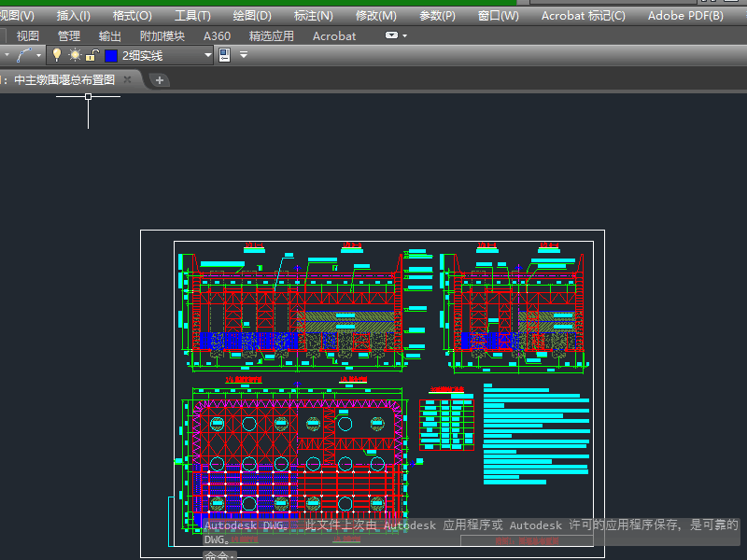This screenshot has height=560, width=747.
Task: Close the 中主墩围堰总布置图 drawing tab
Action: pyautogui.click(x=128, y=80)
